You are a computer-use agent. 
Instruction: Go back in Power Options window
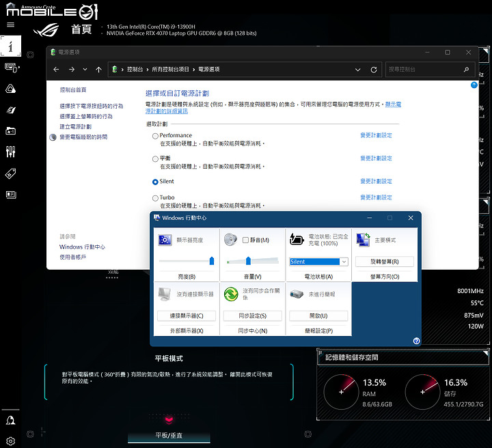tap(56, 69)
